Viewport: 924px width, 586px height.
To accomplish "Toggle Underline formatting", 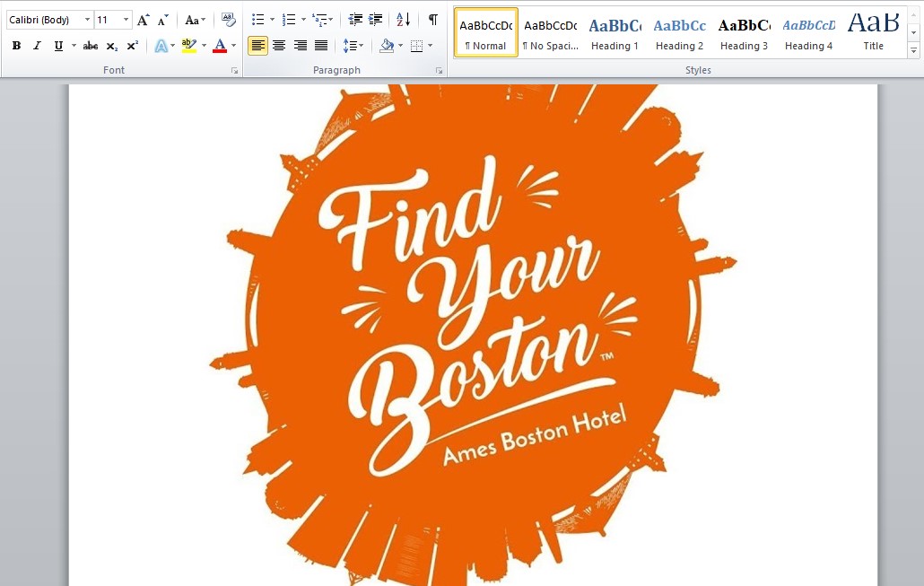I will (58, 46).
